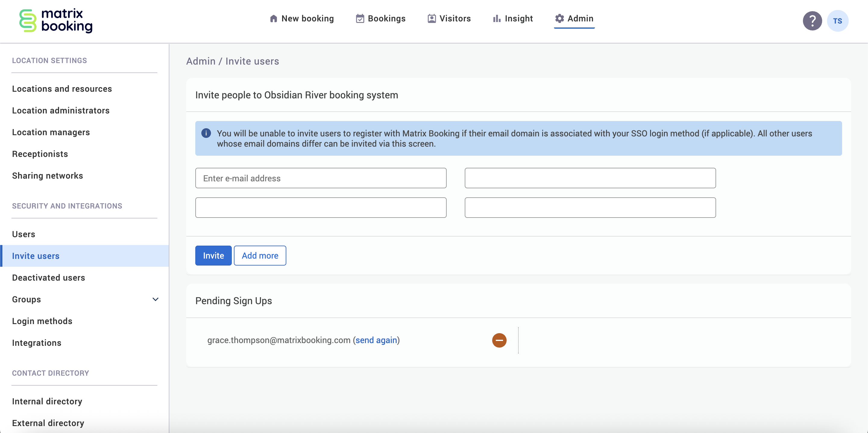Screen dimensions: 868x433
Task: Go to Locations and resources
Action: coord(62,89)
